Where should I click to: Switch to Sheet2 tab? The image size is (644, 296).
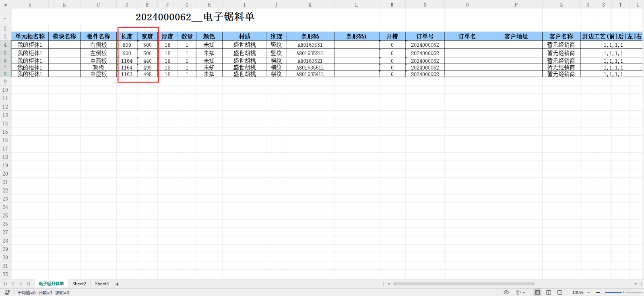click(79, 284)
